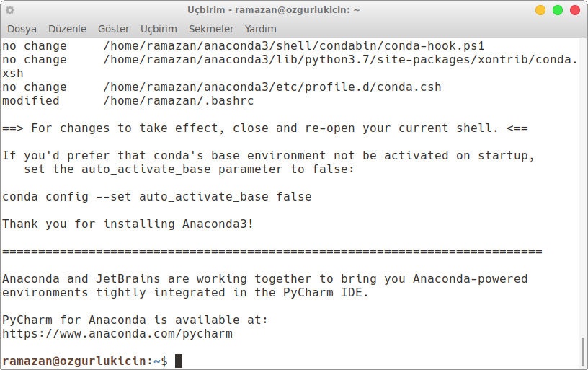Click the window title 'Uçbirim - ramazan@ozgurlukicin'
The height and width of the screenshot is (370, 588).
pos(274,10)
